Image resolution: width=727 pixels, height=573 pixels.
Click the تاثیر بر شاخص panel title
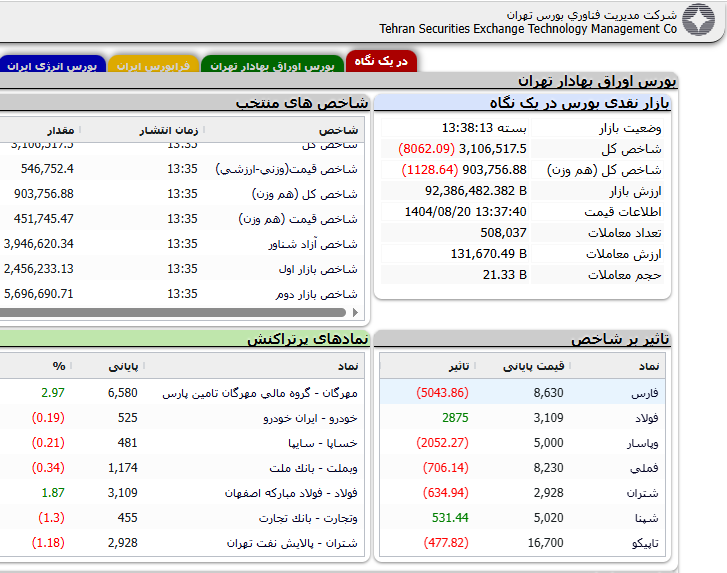coord(620,339)
